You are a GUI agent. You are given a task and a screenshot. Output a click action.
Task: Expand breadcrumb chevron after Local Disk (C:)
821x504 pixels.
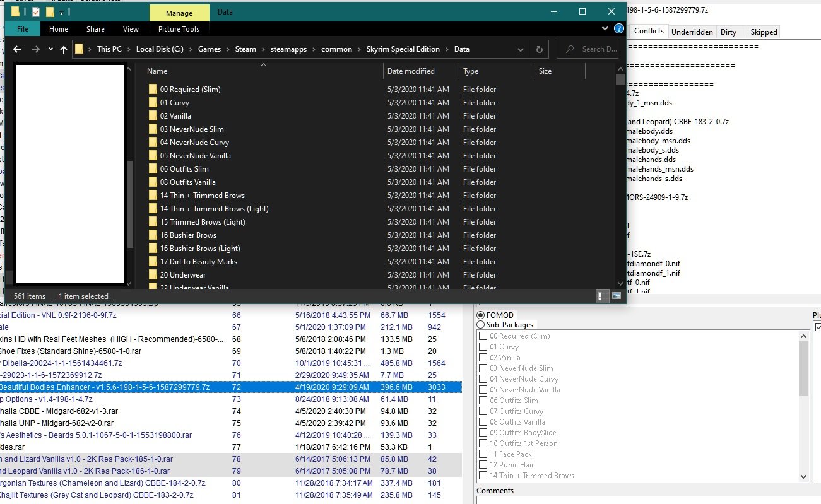[190, 49]
